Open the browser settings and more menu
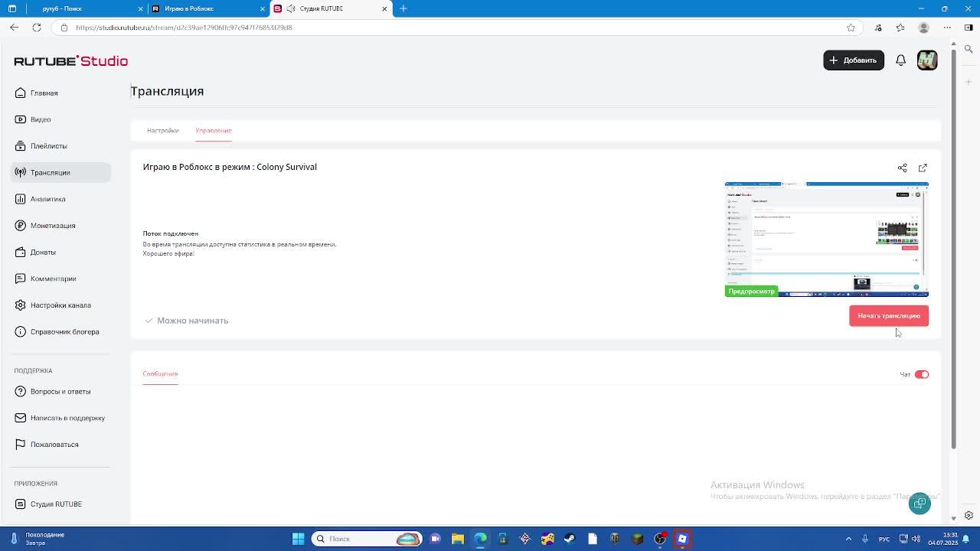Viewport: 980px width, 551px height. (x=947, y=28)
